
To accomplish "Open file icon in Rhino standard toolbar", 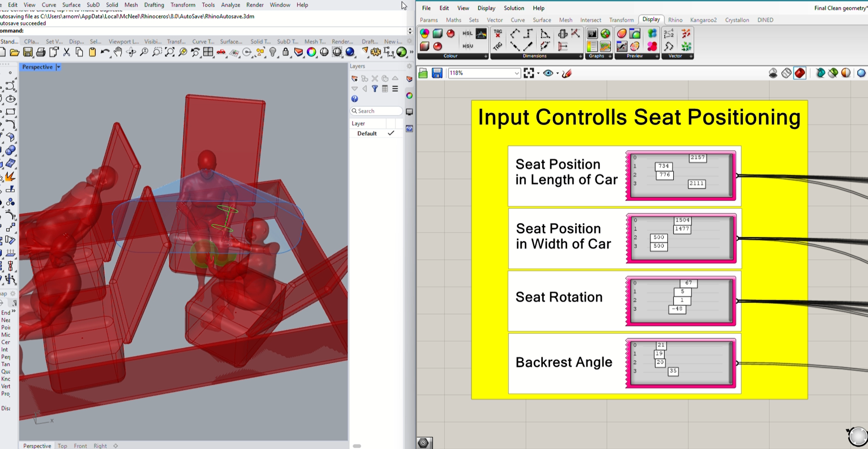I will (14, 52).
